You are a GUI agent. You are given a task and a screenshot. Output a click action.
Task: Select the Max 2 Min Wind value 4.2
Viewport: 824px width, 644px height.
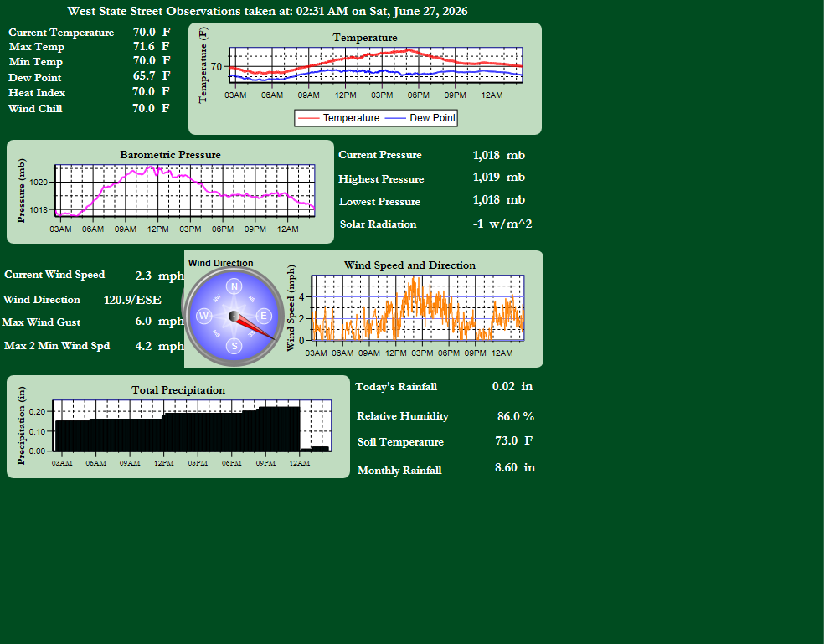(143, 346)
